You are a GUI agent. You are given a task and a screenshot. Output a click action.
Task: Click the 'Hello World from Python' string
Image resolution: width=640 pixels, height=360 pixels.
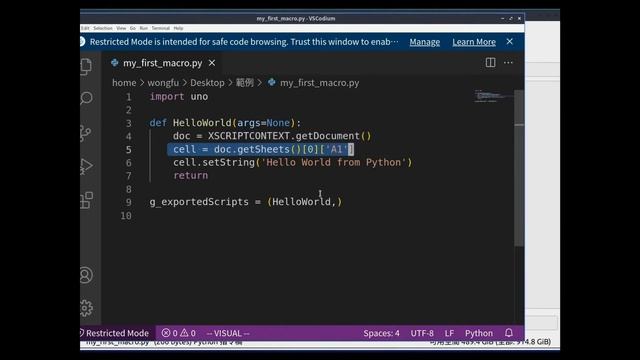click(334, 162)
